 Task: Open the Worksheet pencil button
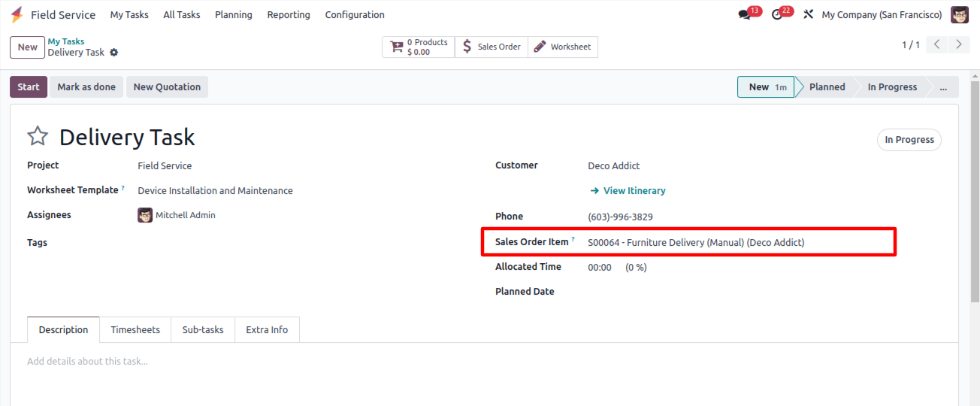click(563, 47)
